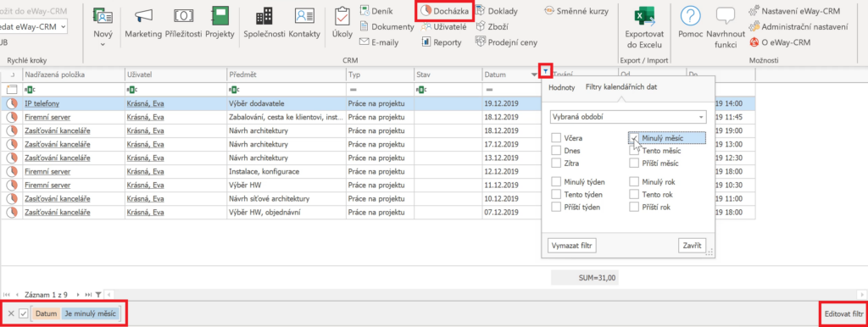The image size is (868, 327).
Task: Open the Docházka module
Action: pos(445,10)
